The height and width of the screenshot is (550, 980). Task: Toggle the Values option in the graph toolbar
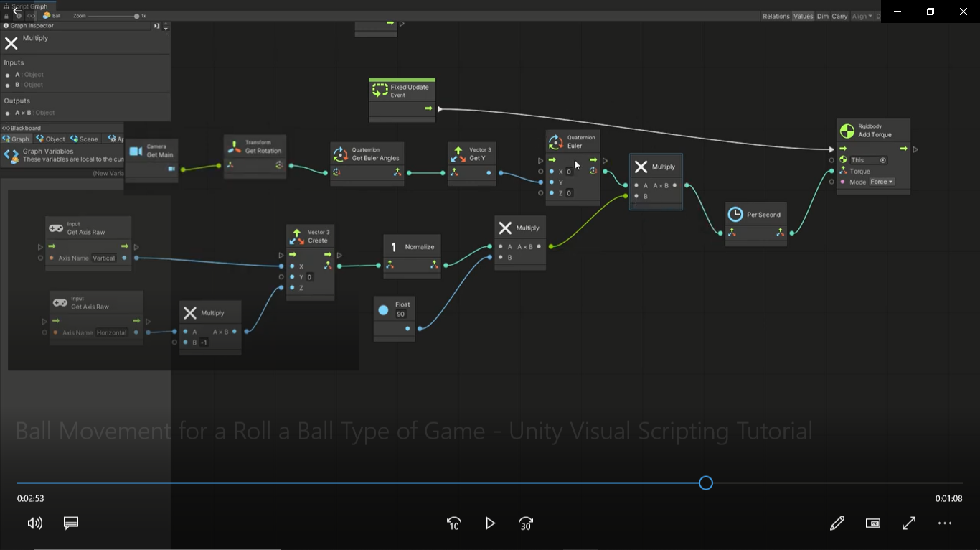click(803, 16)
